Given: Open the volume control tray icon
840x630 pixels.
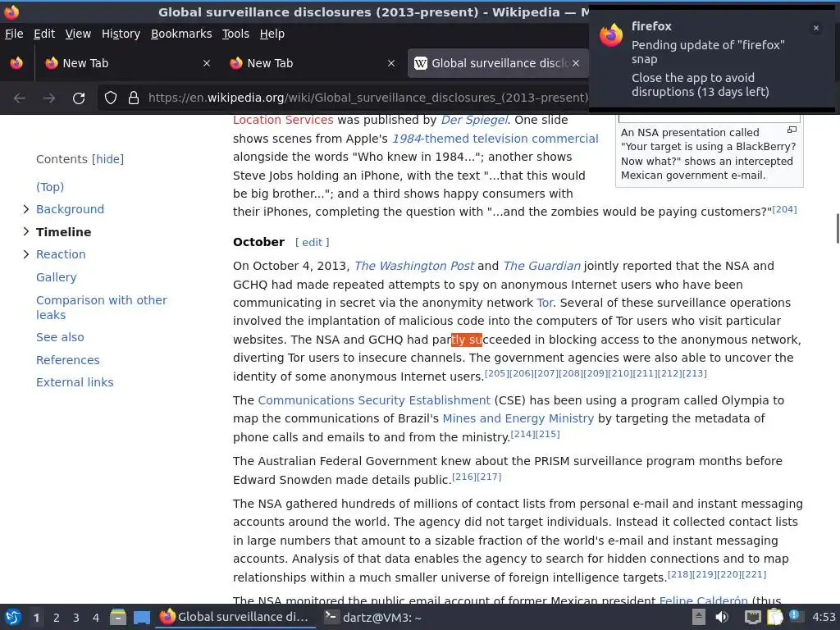Looking at the screenshot, I should click(722, 617).
